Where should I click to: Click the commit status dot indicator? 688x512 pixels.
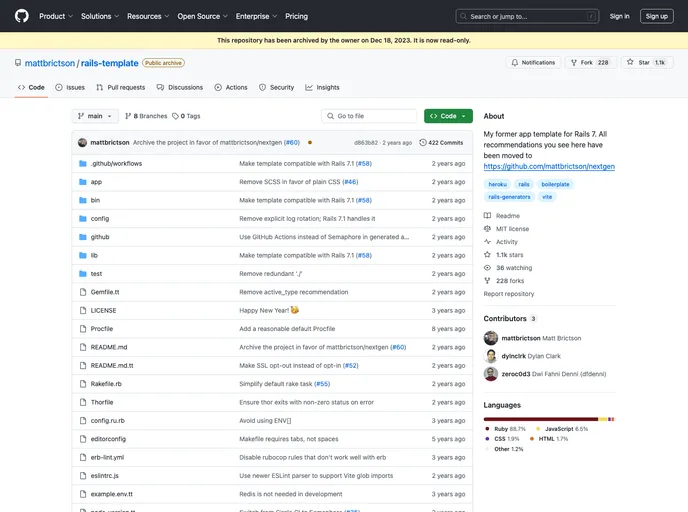tap(310, 143)
